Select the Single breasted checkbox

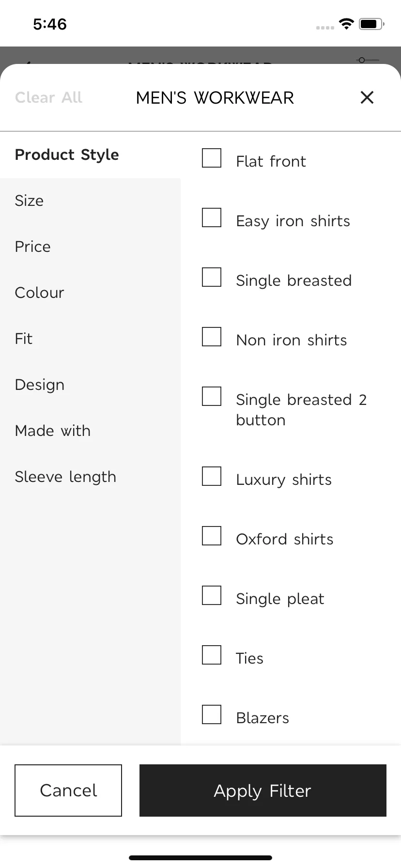tap(212, 277)
